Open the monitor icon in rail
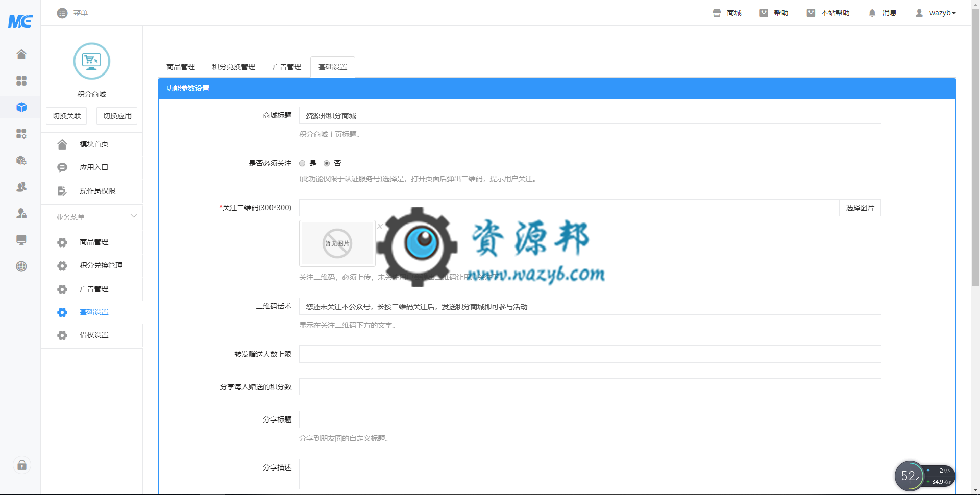The height and width of the screenshot is (495, 980). (21, 240)
